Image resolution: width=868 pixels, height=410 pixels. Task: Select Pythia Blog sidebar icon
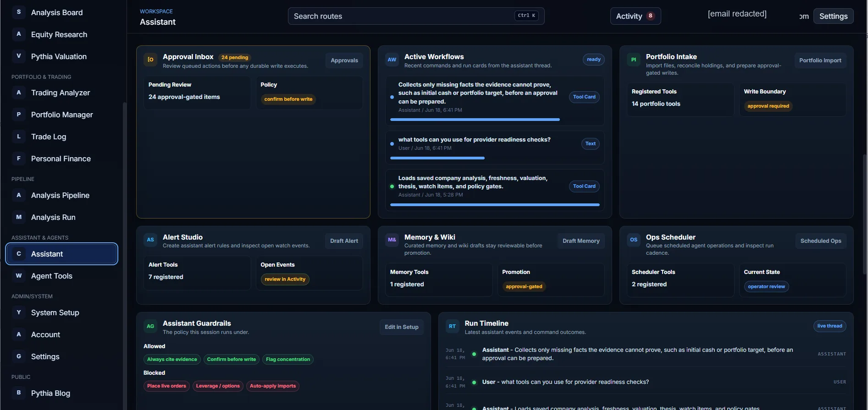point(19,393)
